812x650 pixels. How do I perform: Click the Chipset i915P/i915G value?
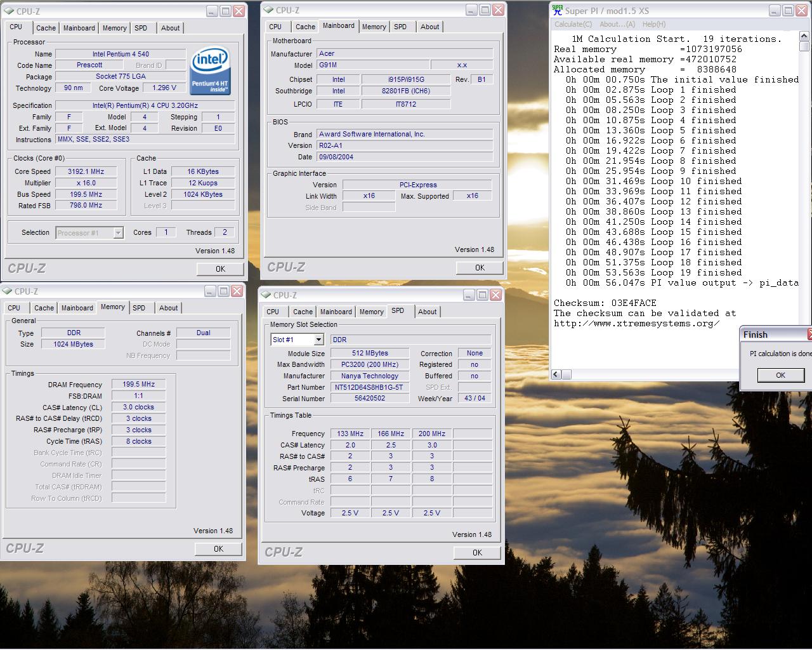pyautogui.click(x=406, y=79)
